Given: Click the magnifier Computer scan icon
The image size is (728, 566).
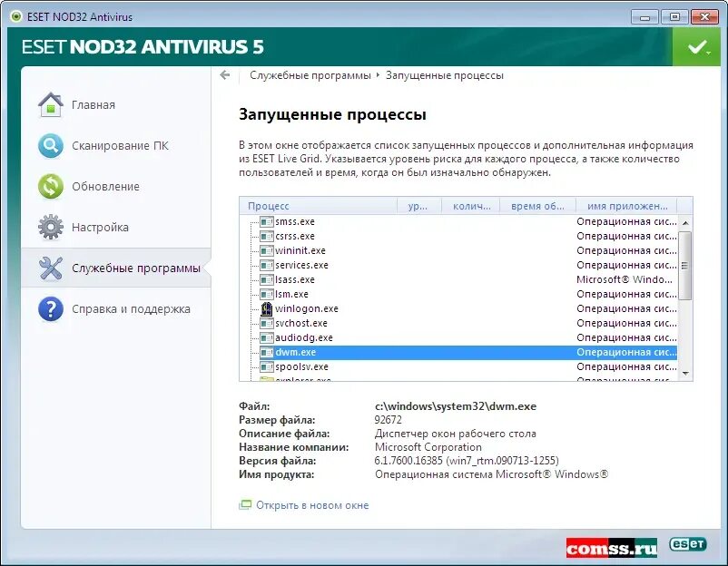Looking at the screenshot, I should point(51,146).
